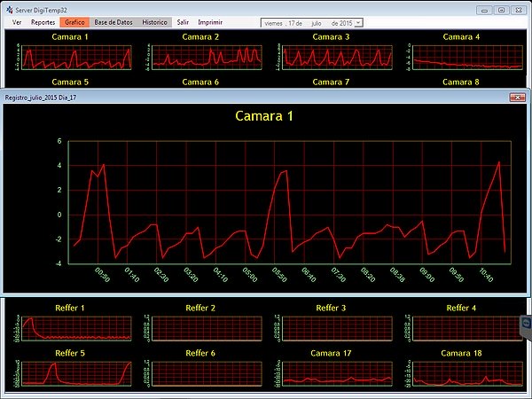Open the Camara 17 thumbnail graph

339,372
